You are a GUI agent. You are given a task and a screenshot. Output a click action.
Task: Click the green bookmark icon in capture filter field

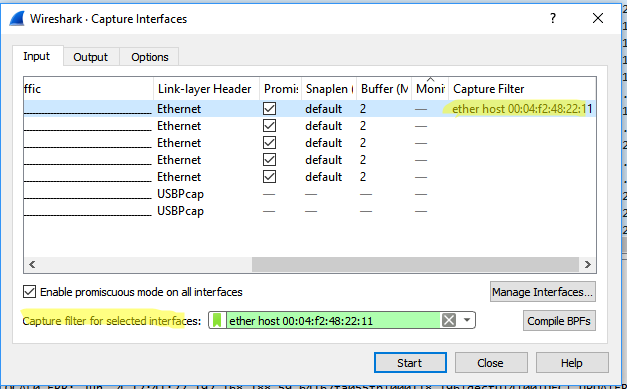point(217,320)
